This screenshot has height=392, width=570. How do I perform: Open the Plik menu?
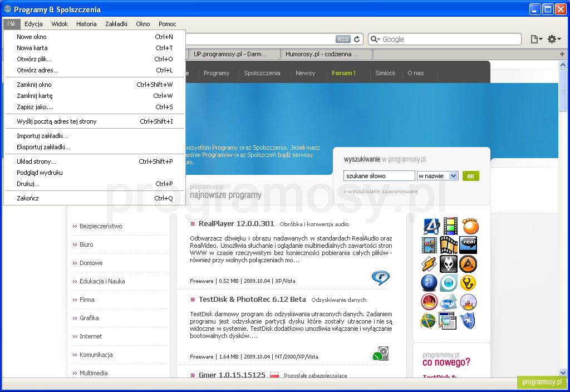[x=12, y=24]
